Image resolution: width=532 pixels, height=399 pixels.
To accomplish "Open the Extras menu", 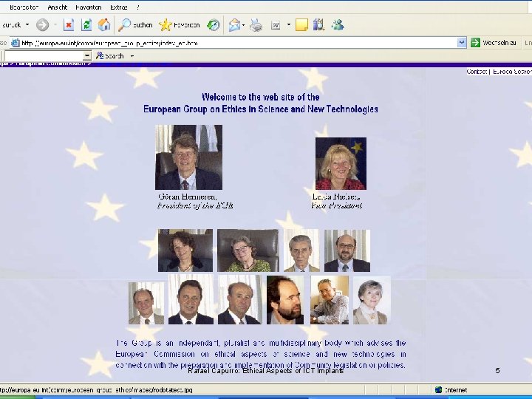I will (119, 7).
